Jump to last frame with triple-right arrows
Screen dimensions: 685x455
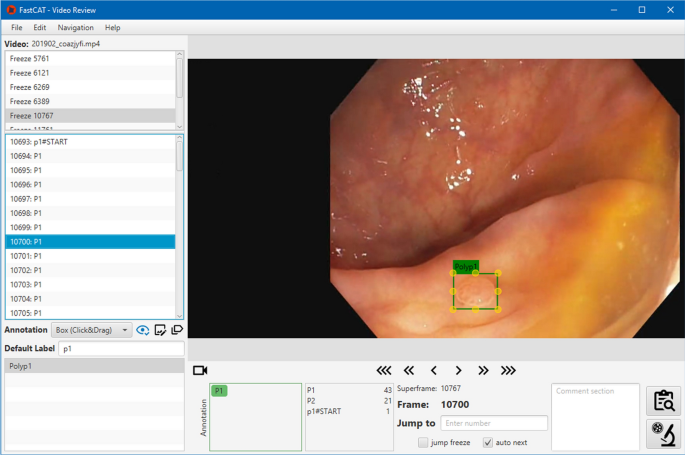tap(508, 371)
